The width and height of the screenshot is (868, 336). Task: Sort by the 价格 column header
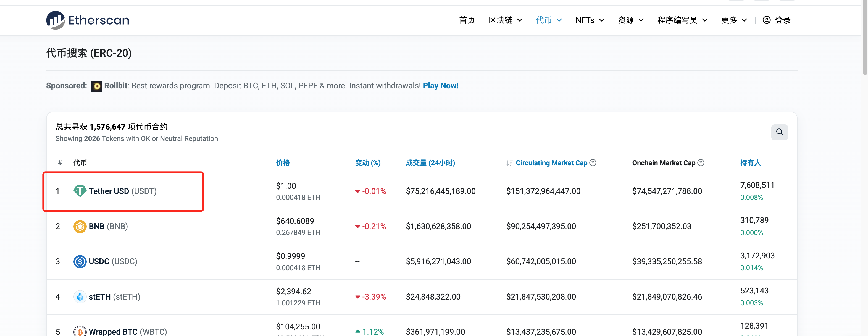pos(283,163)
